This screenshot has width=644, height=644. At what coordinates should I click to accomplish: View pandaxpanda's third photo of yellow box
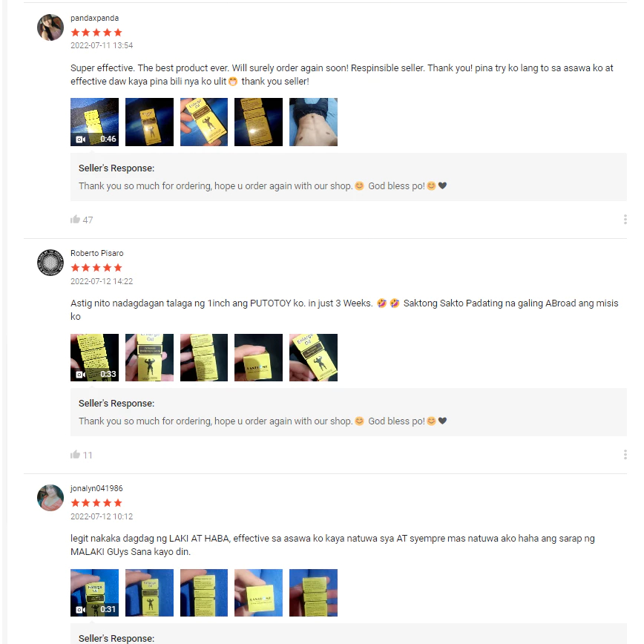[204, 122]
